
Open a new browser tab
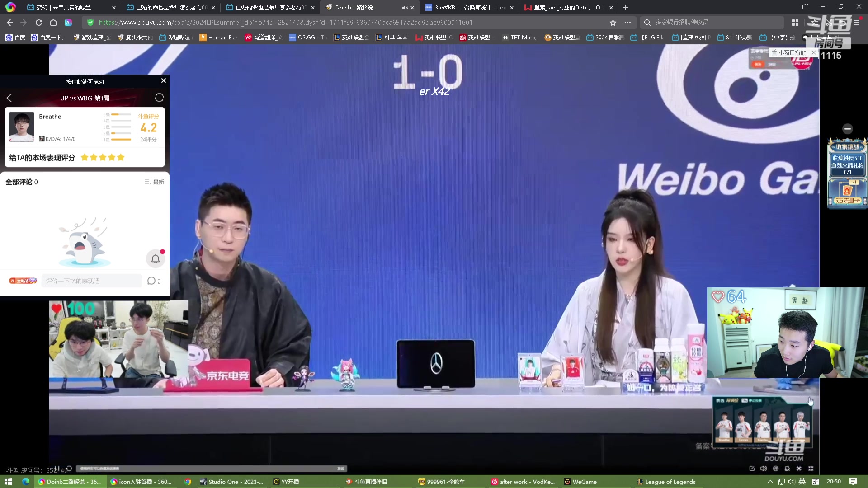tap(626, 7)
